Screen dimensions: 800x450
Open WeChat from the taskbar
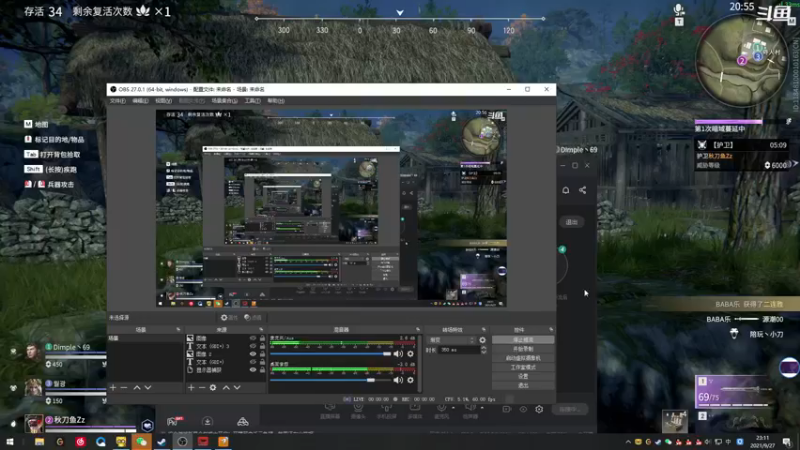[141, 442]
